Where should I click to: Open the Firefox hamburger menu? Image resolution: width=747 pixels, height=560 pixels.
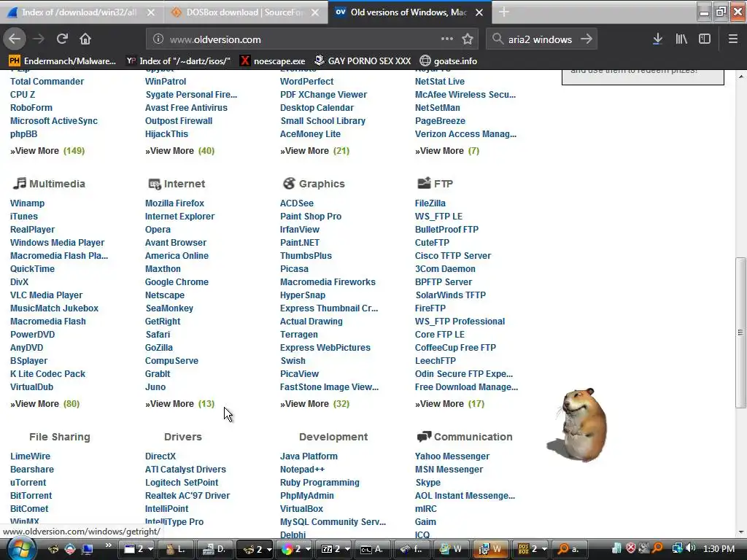[733, 39]
